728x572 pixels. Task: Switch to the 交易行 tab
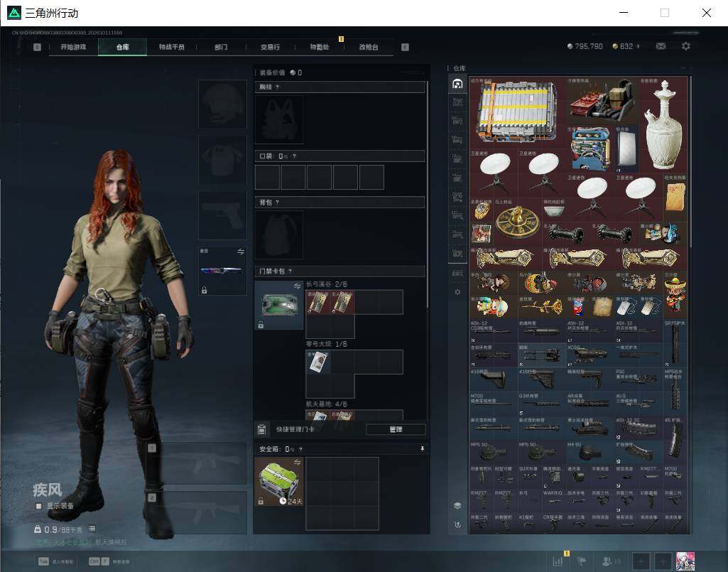270,47
